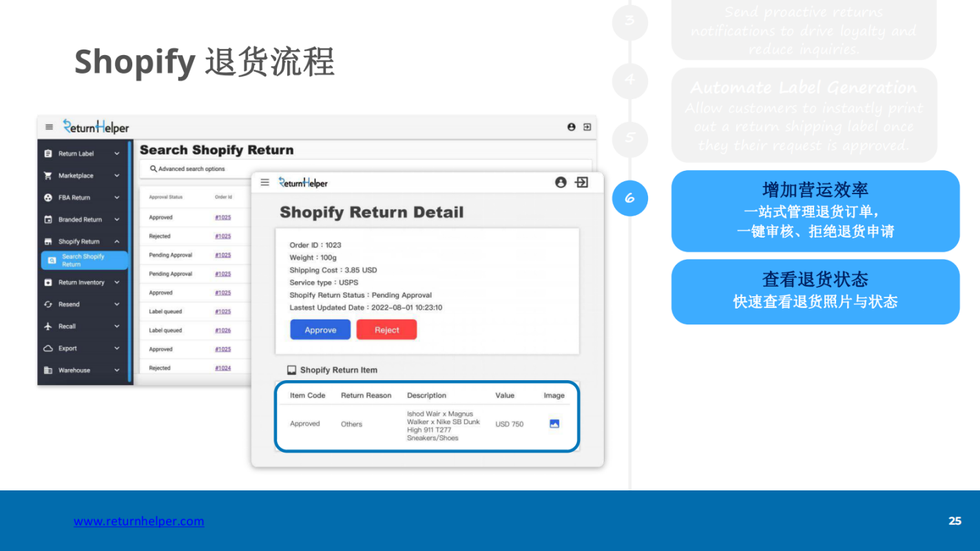Select the Resend refresh icon
The width and height of the screenshot is (980, 551).
point(48,304)
